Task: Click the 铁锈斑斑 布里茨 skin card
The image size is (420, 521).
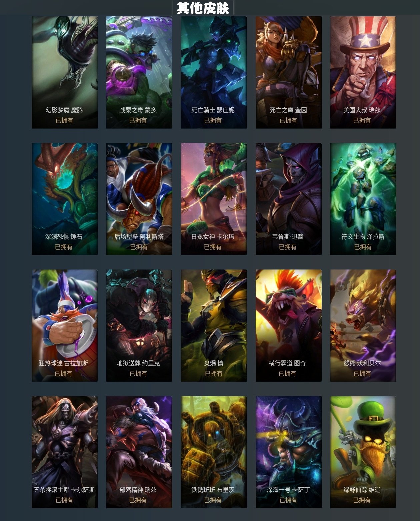Action: (x=214, y=452)
